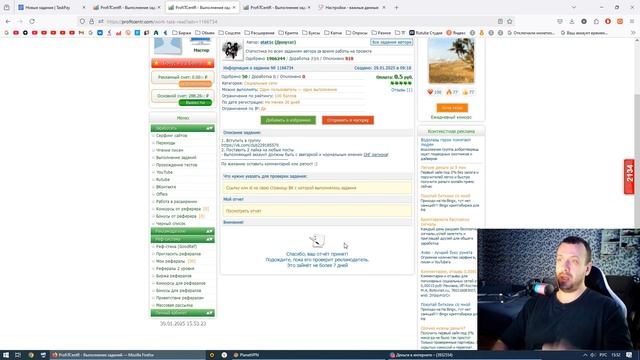Open the Windows Start menu
Viewport: 640px width, 360px height.
click(6, 355)
